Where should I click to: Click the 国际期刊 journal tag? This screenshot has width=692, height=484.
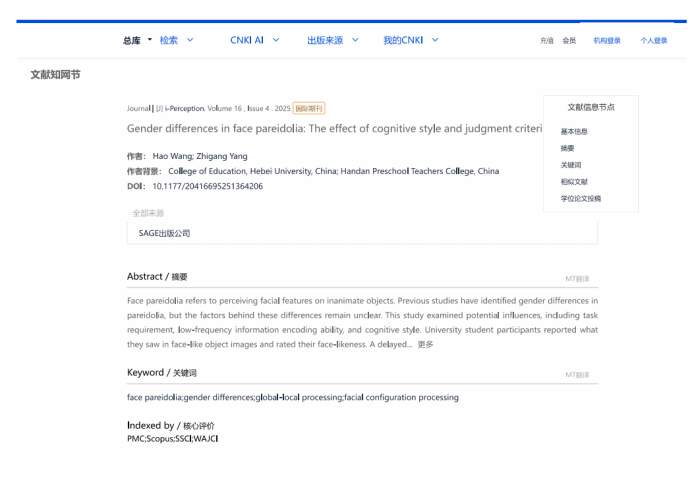[x=309, y=108]
